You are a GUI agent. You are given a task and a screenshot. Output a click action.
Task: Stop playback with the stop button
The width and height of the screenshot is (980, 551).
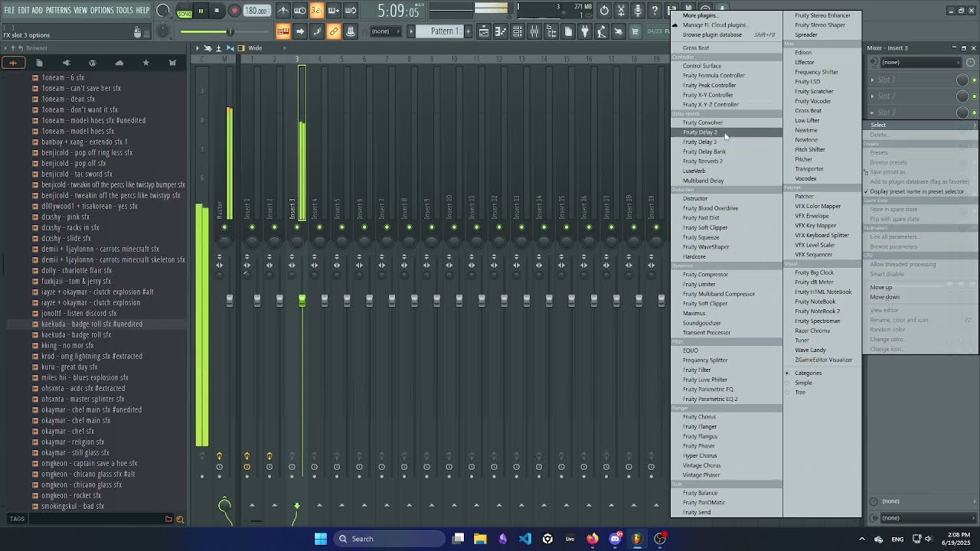(x=217, y=11)
